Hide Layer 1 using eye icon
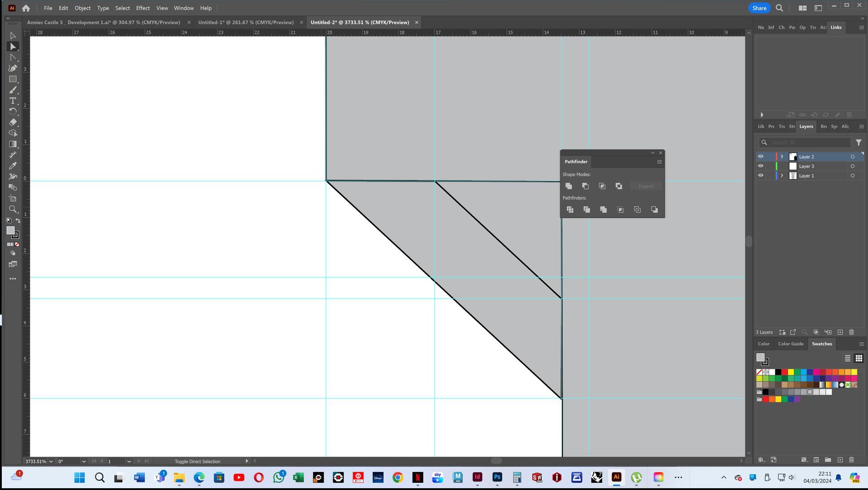 coord(760,176)
